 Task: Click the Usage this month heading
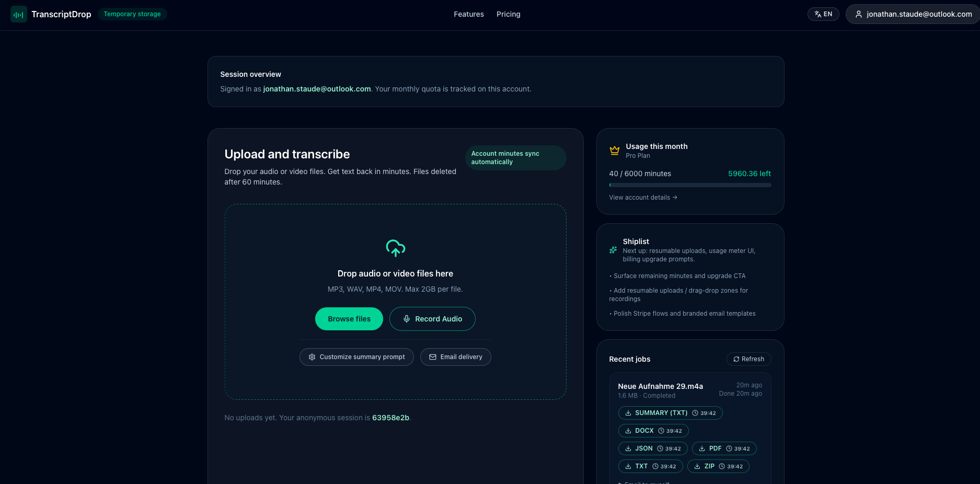click(x=656, y=146)
